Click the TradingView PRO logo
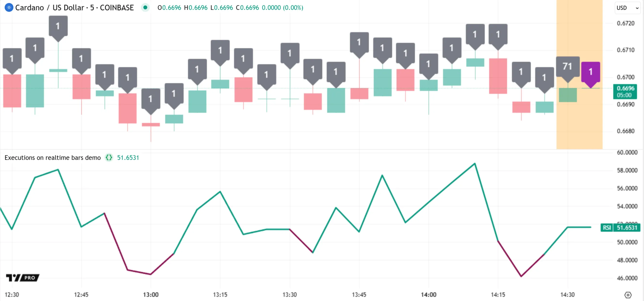Image resolution: width=644 pixels, height=301 pixels. [23, 277]
